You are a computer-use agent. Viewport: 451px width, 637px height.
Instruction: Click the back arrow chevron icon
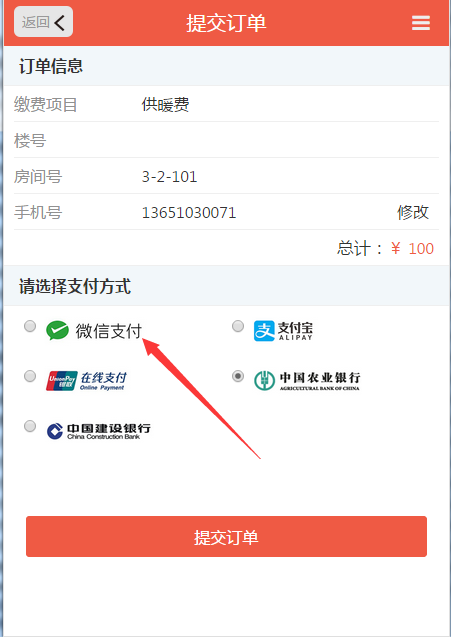coord(60,23)
